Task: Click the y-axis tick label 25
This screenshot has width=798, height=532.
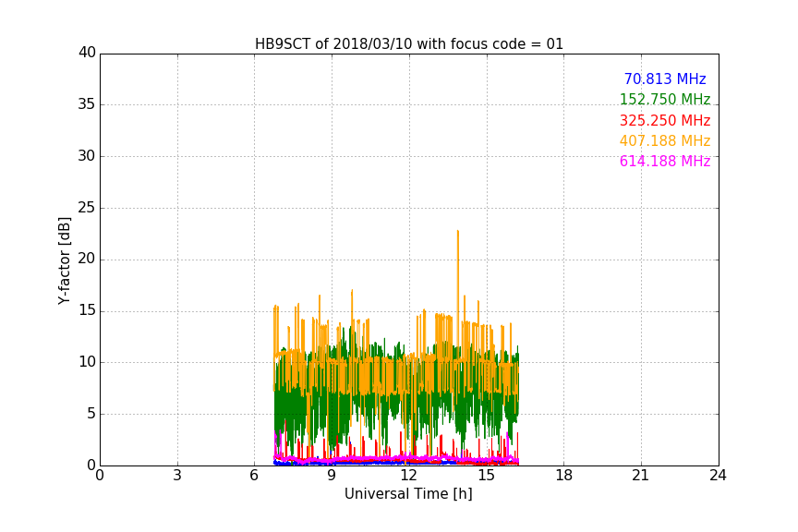Action: point(87,208)
